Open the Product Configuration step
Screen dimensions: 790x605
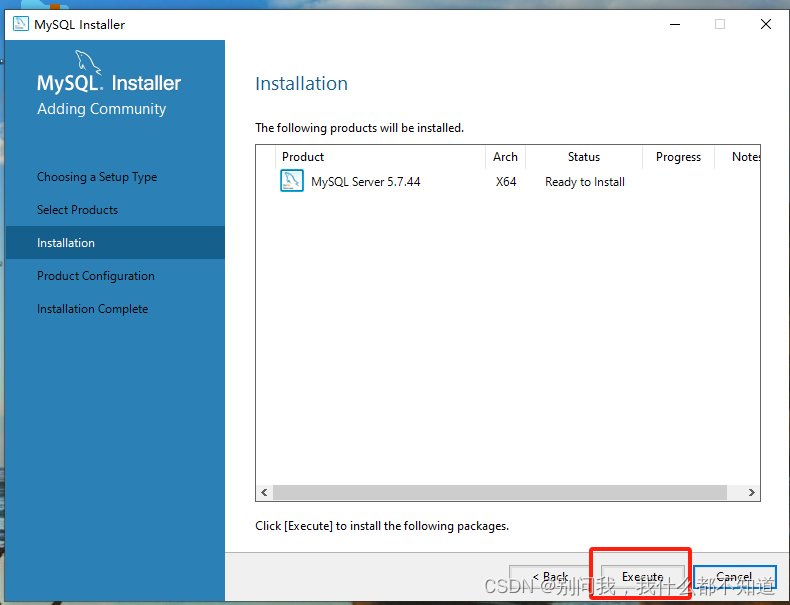click(x=96, y=276)
